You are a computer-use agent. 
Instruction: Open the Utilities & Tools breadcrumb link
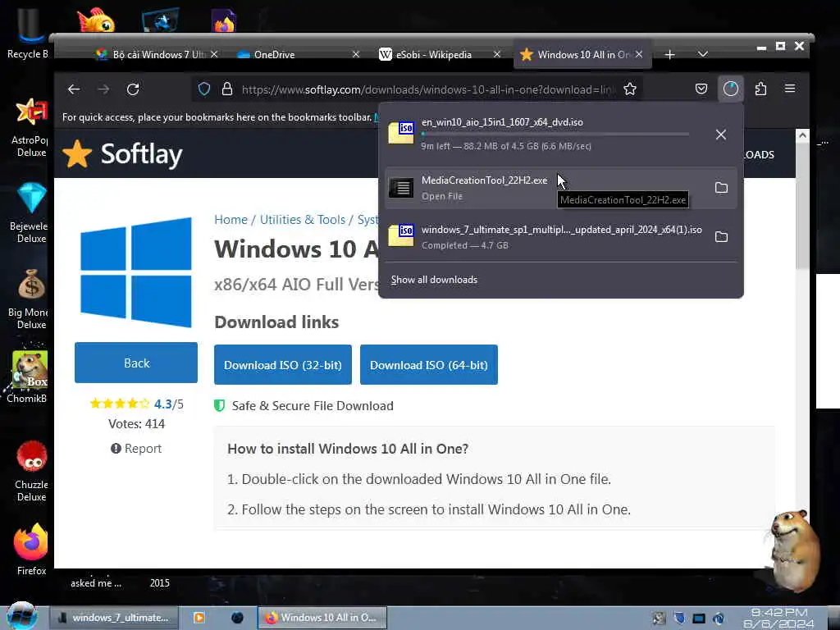303,220
